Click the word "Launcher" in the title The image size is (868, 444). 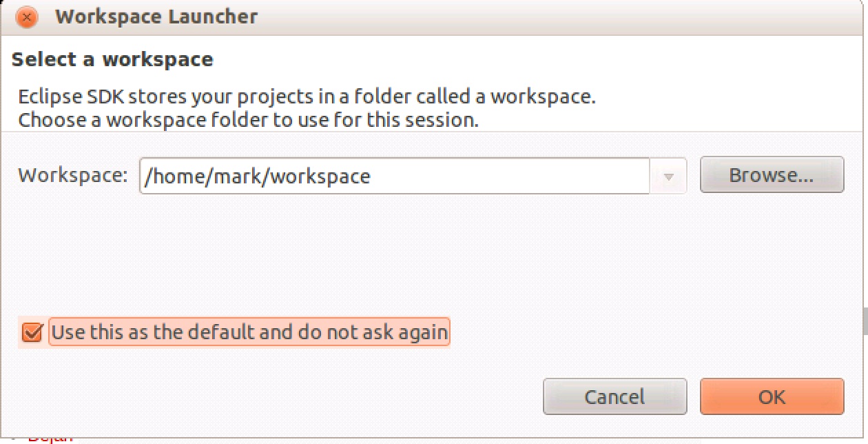219,17
